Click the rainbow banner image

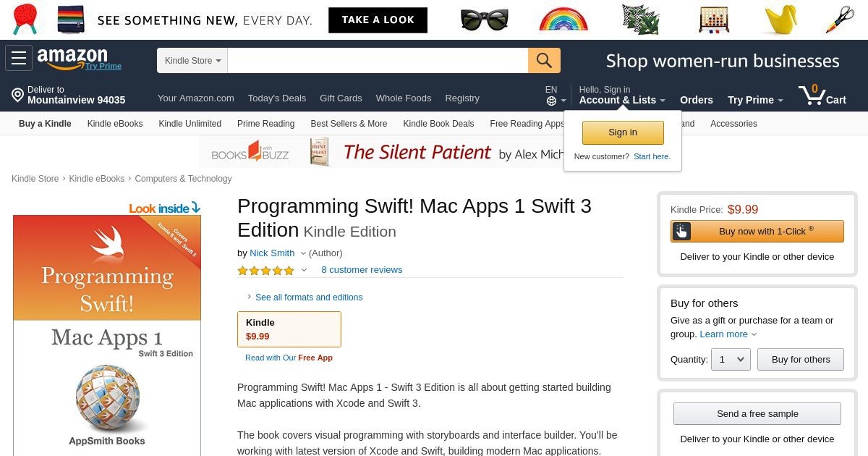(x=564, y=20)
